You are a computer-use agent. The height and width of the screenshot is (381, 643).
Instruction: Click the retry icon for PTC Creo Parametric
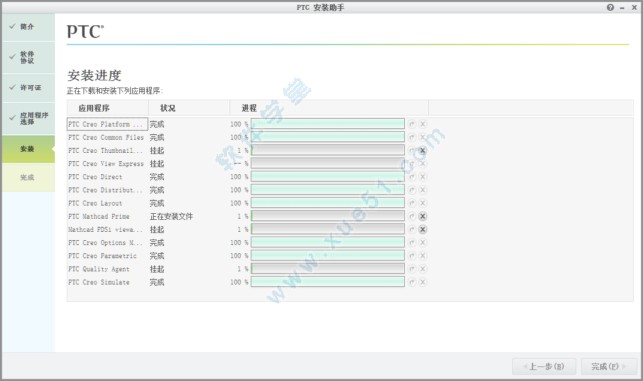(412, 256)
